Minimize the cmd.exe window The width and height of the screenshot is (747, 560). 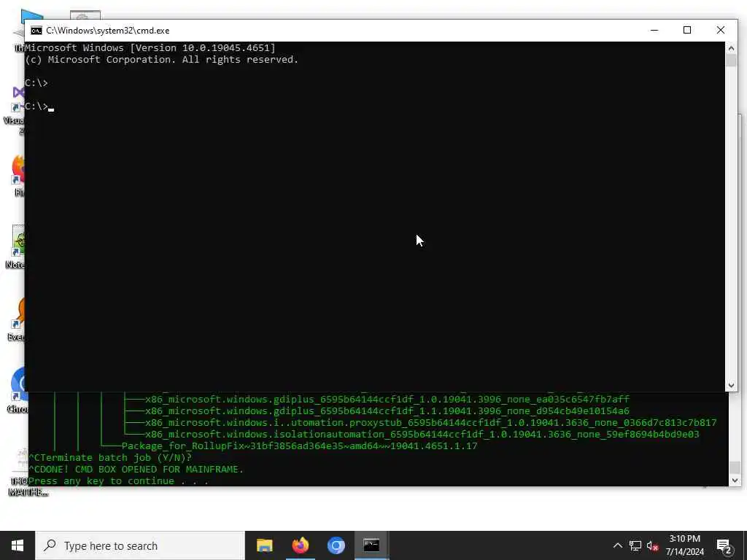point(654,30)
